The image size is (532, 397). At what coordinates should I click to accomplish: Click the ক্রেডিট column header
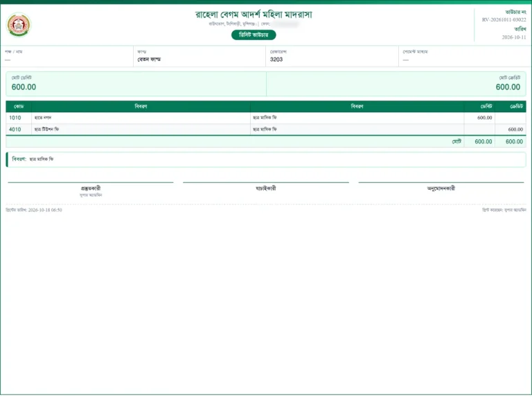pyautogui.click(x=511, y=107)
